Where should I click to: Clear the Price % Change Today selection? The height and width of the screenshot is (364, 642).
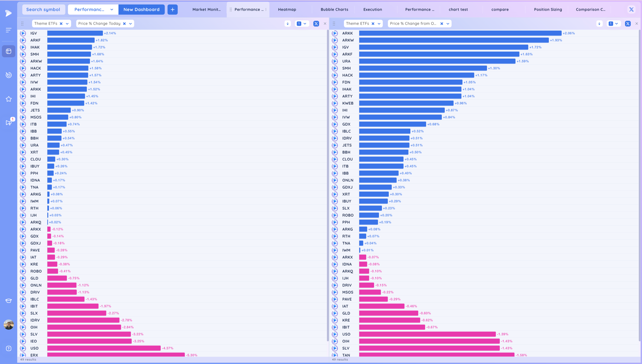124,24
